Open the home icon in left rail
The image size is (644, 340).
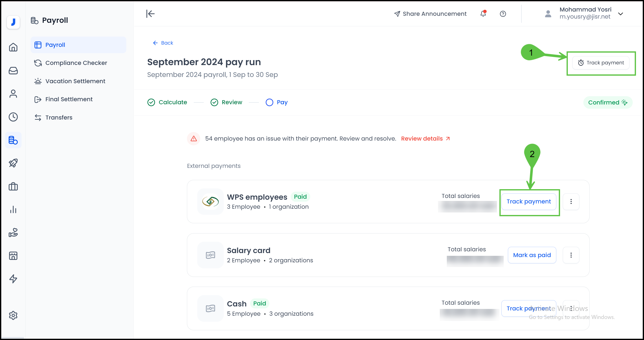coord(13,47)
